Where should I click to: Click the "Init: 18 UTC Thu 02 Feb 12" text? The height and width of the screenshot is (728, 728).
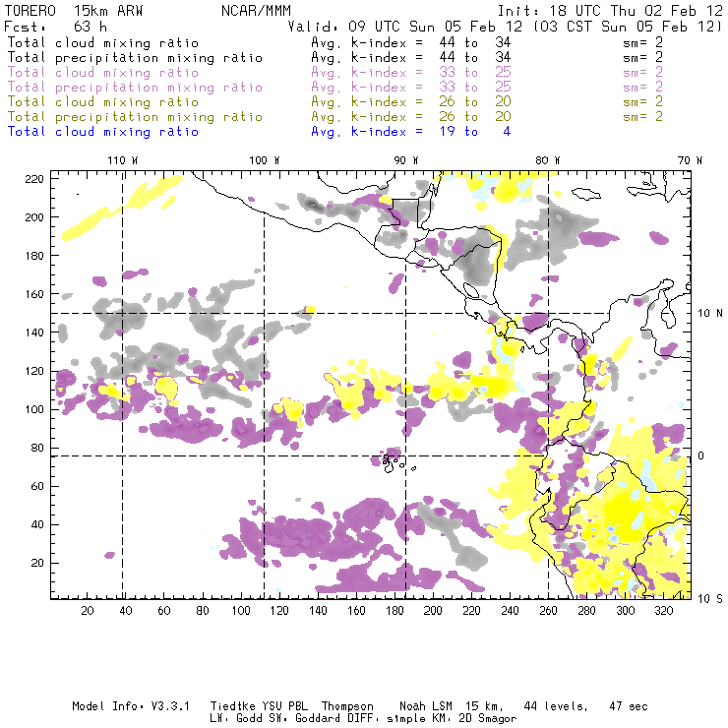(611, 11)
